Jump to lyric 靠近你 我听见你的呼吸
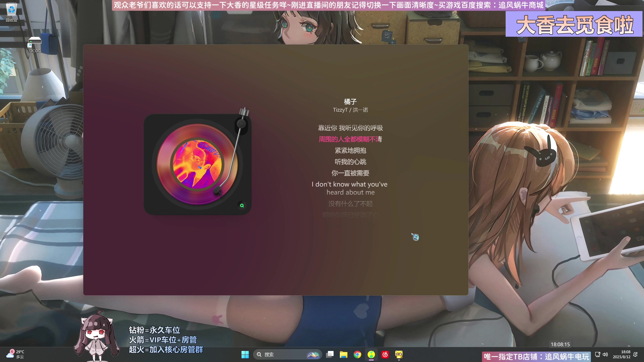The width and height of the screenshot is (644, 362). point(350,128)
